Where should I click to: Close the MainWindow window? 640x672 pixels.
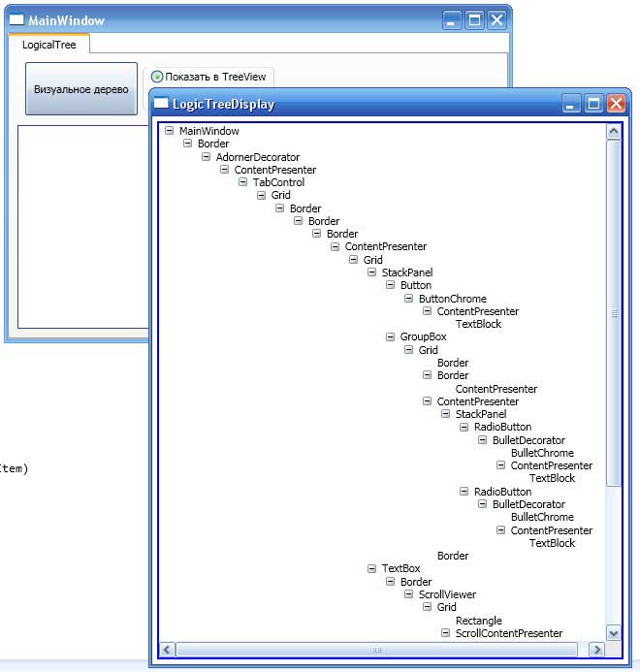[x=496, y=20]
